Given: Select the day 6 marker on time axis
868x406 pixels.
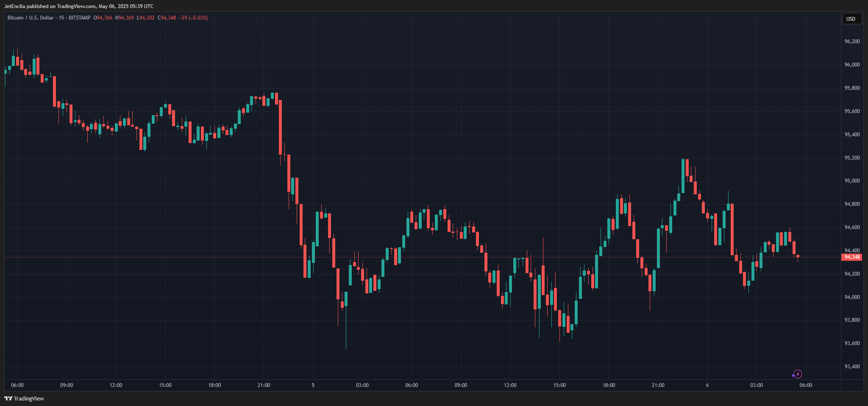Looking at the screenshot, I should 707,385.
